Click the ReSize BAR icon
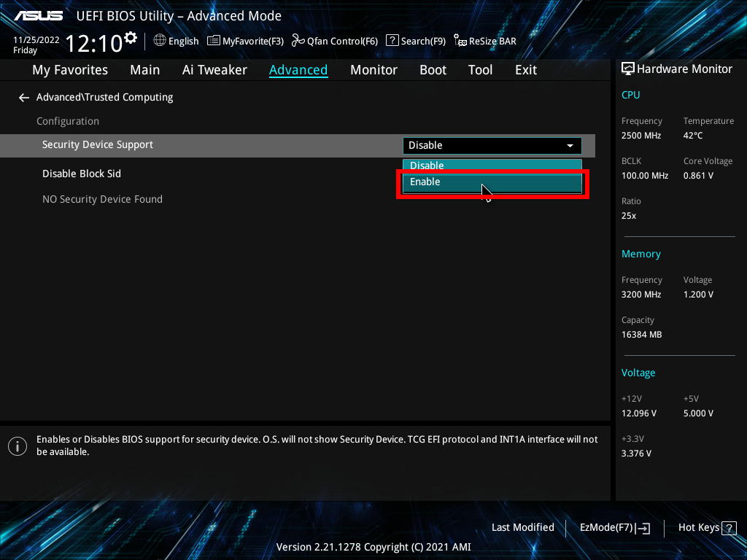Viewport: 747px width, 560px height. click(460, 41)
